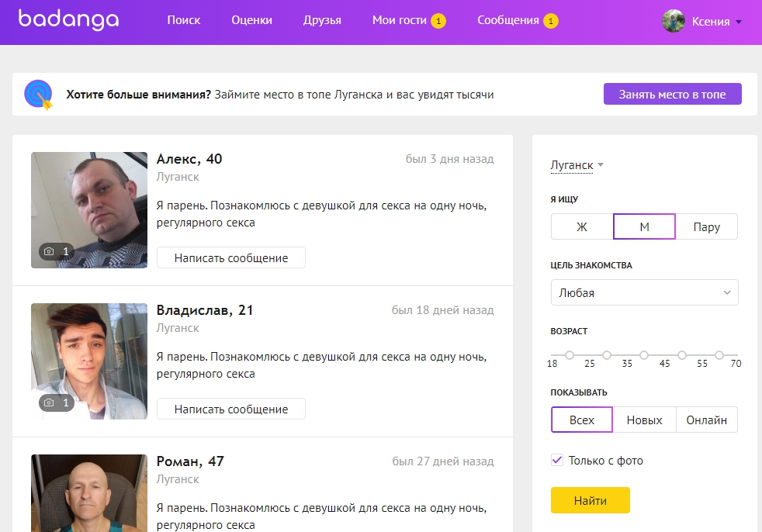Click age label 18 on slider

tap(552, 364)
